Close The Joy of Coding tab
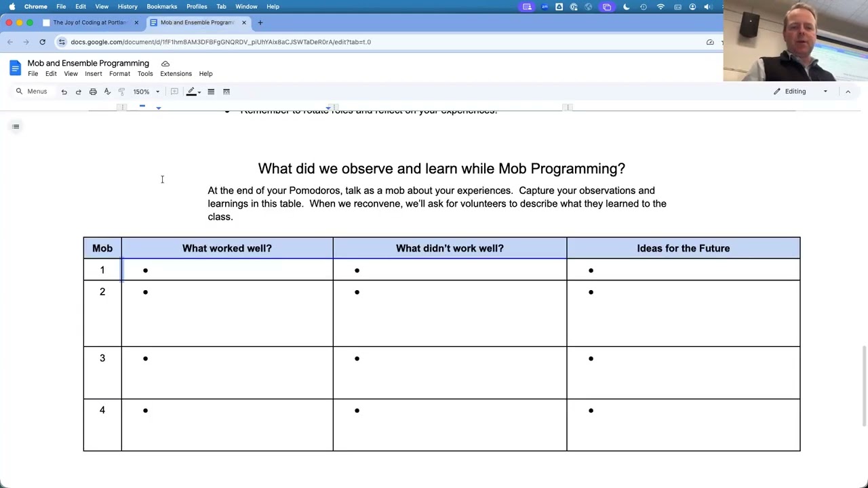The width and height of the screenshot is (868, 488). (136, 22)
